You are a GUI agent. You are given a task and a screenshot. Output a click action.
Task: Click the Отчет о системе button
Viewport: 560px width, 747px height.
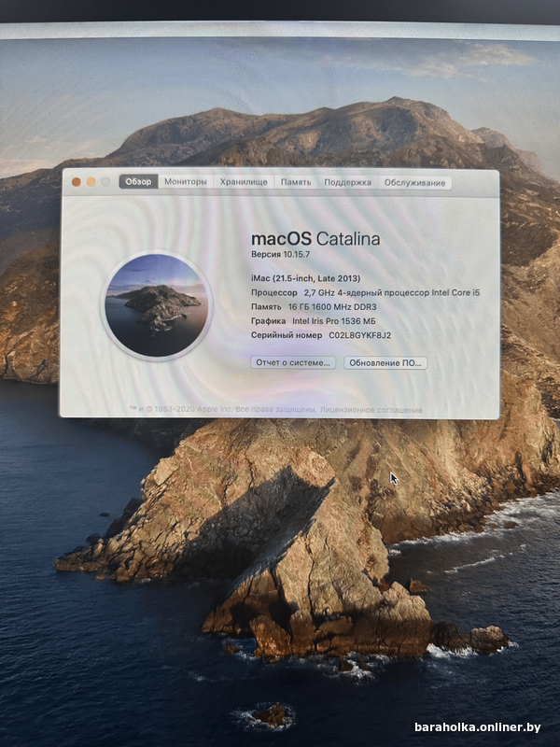(293, 362)
